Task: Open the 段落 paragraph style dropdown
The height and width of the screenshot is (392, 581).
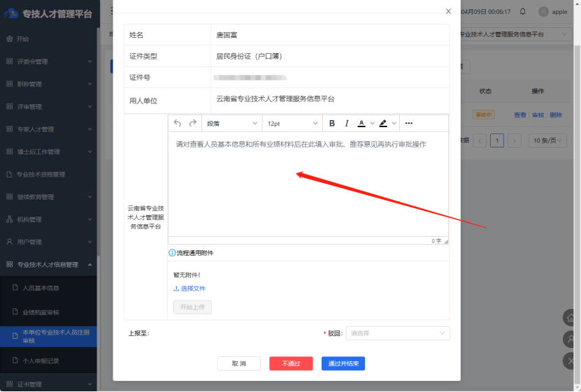Action: [x=230, y=124]
